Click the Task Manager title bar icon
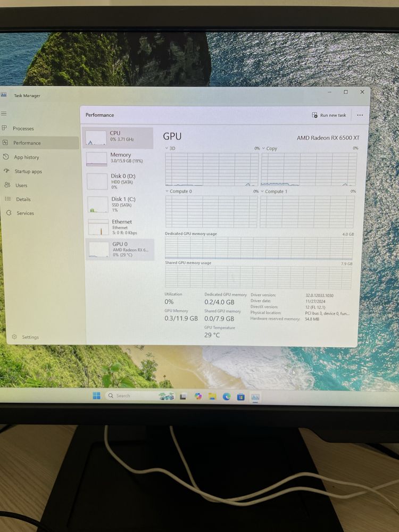Screen dimensions: 399x532 pyautogui.click(x=4, y=95)
